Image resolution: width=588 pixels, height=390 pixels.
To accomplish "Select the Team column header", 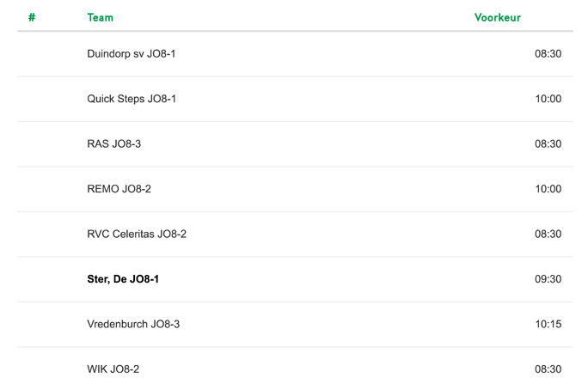I will point(100,17).
